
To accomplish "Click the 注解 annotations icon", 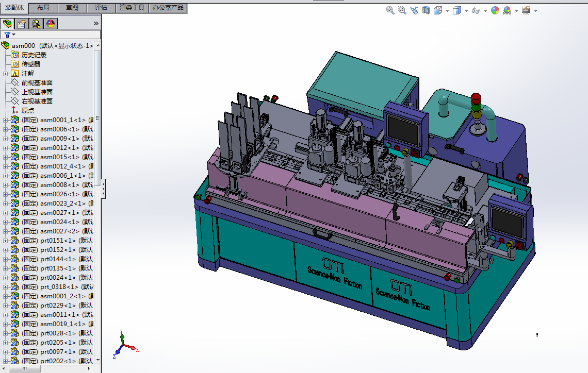I will (x=15, y=73).
